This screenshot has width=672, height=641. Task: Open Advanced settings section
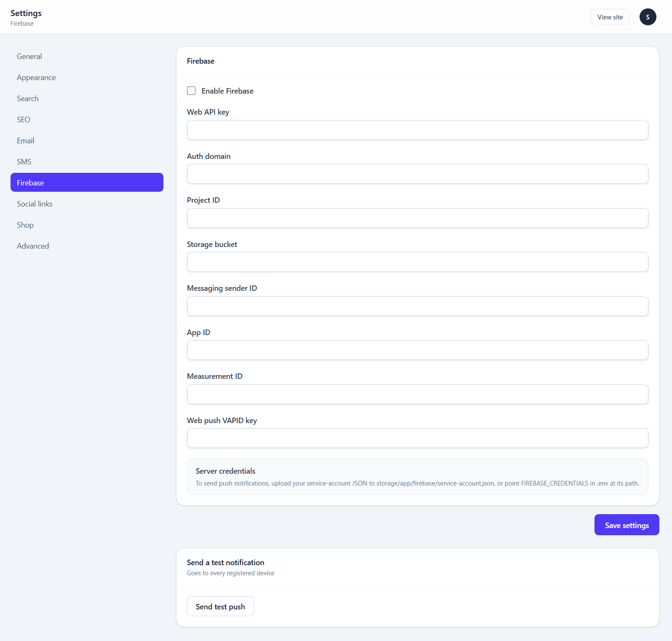click(x=87, y=246)
